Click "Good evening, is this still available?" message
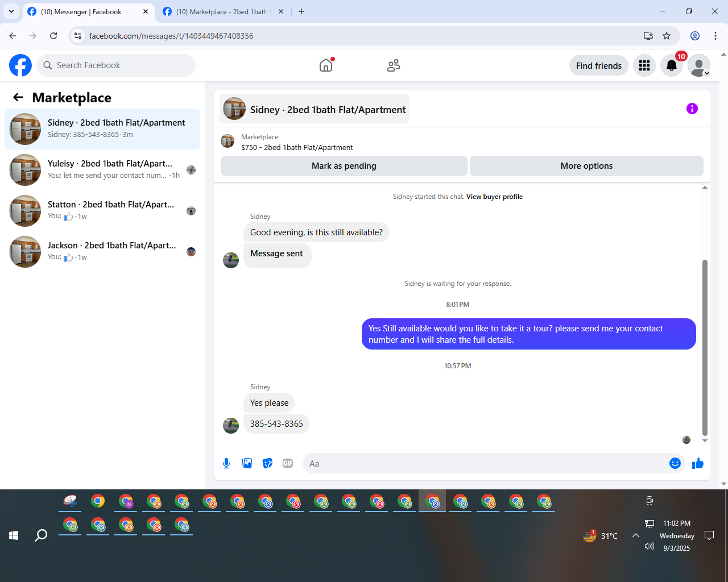 pos(316,232)
